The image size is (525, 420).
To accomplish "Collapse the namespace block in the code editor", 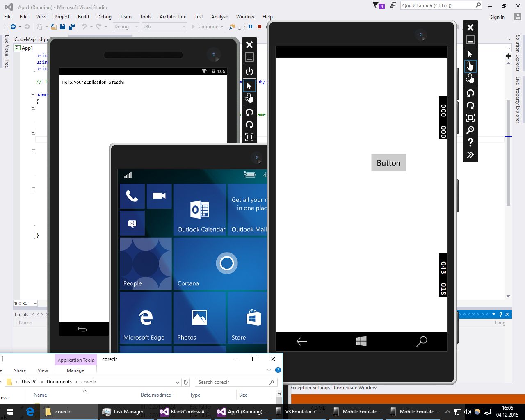I will pos(33,95).
